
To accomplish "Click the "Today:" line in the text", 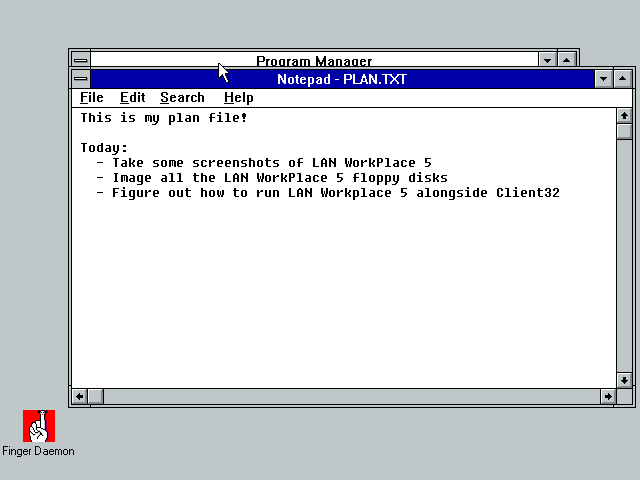I will click(x=104, y=148).
